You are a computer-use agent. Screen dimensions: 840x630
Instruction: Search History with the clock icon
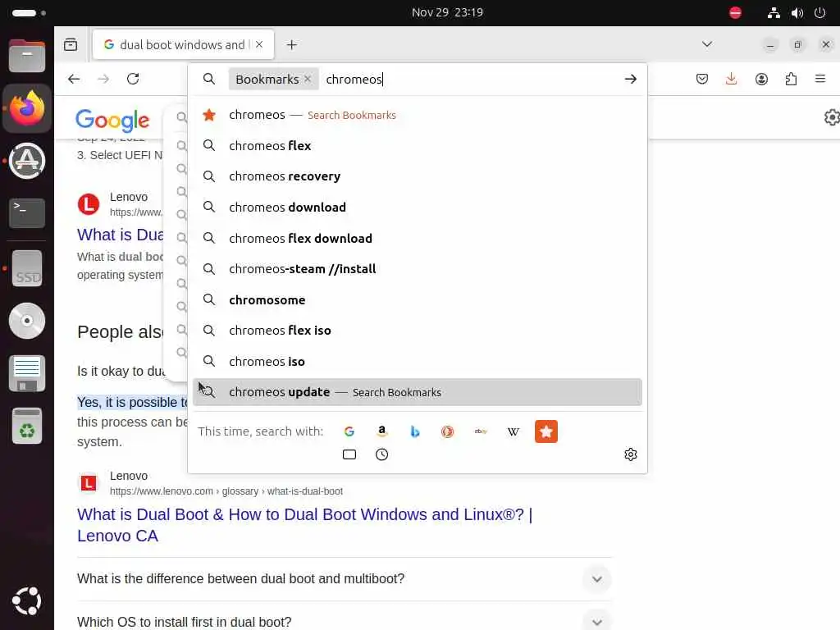coord(382,454)
